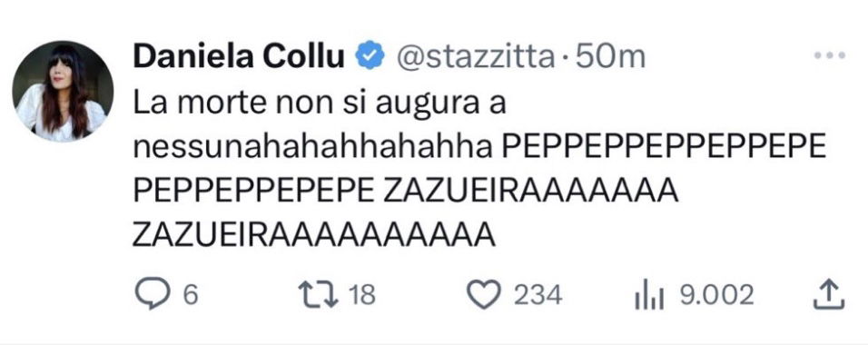Click the like count 234
This screenshot has height=345, width=868.
pyautogui.click(x=537, y=295)
